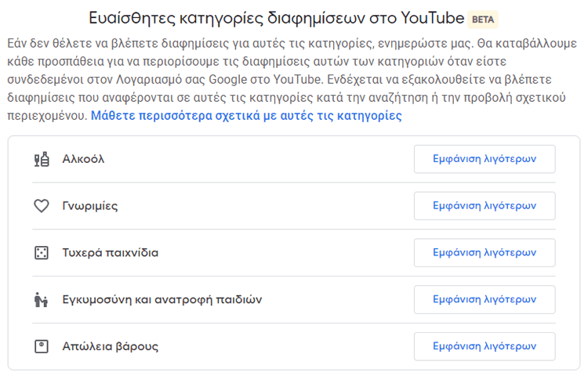588x376 pixels.
Task: Select the Τυχερά παιχνίδια category label
Action: (x=111, y=253)
